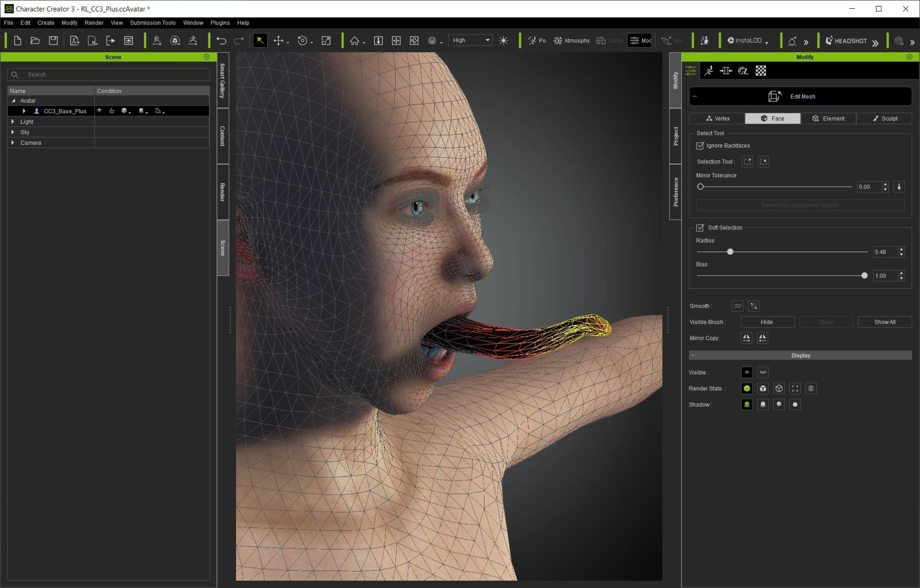The width and height of the screenshot is (920, 588).
Task: Open the Texture checkerboard tab icon
Action: pos(761,71)
